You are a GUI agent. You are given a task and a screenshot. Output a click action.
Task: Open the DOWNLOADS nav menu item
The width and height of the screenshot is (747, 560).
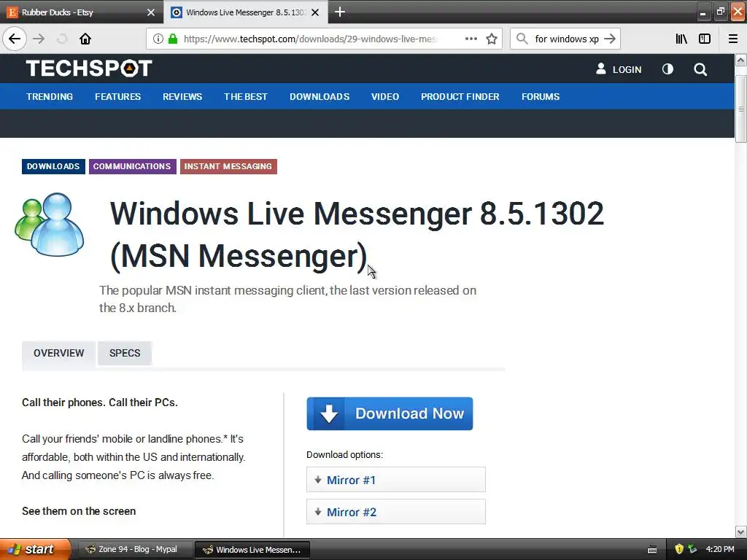point(320,97)
